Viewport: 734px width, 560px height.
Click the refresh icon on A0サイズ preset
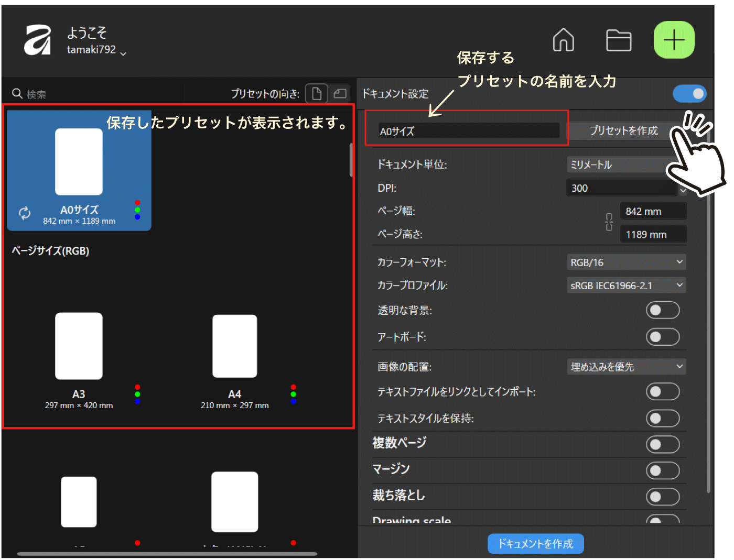(x=25, y=213)
